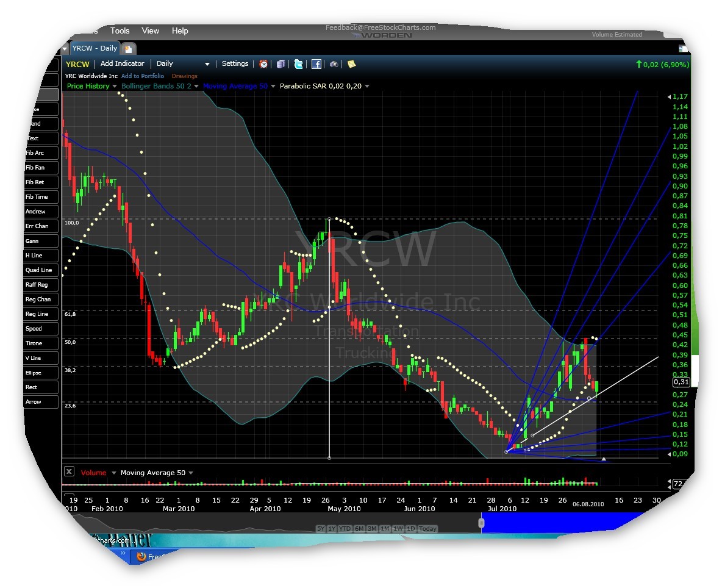Open the price alert alarm clock icon
The width and height of the screenshot is (722, 588).
[x=263, y=64]
